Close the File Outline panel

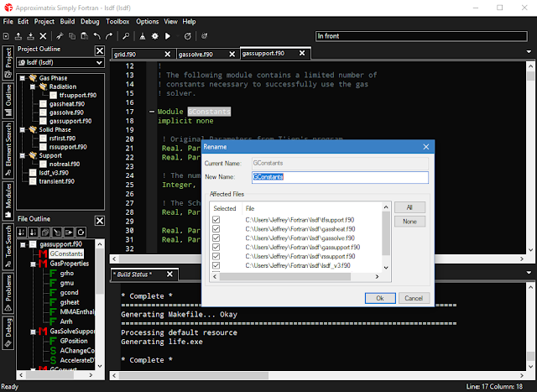click(x=100, y=220)
